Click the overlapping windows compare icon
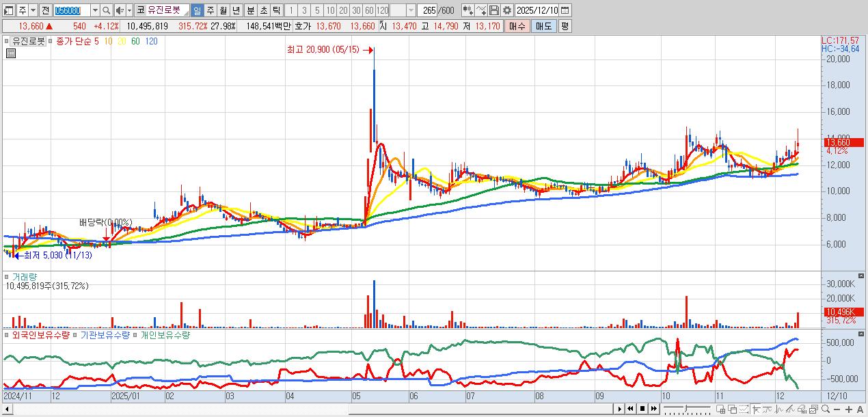 733,409
